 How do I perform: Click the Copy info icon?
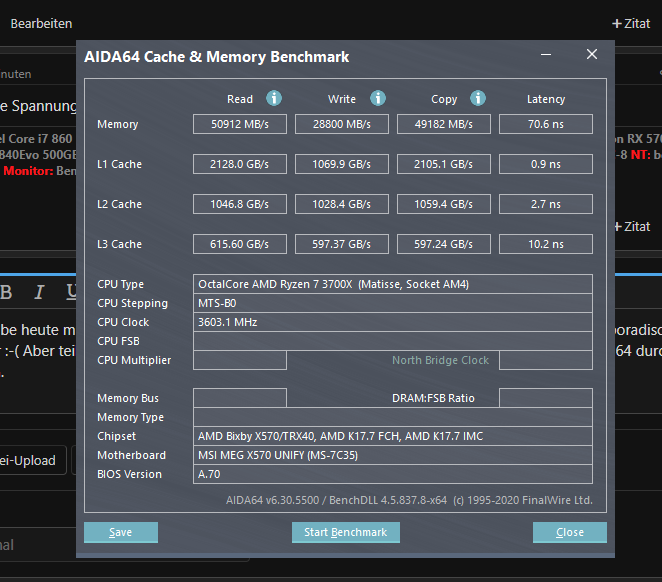point(478,98)
